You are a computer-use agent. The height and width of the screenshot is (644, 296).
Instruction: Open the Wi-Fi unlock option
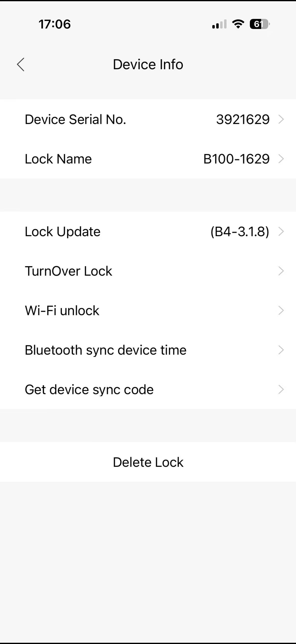(x=62, y=310)
